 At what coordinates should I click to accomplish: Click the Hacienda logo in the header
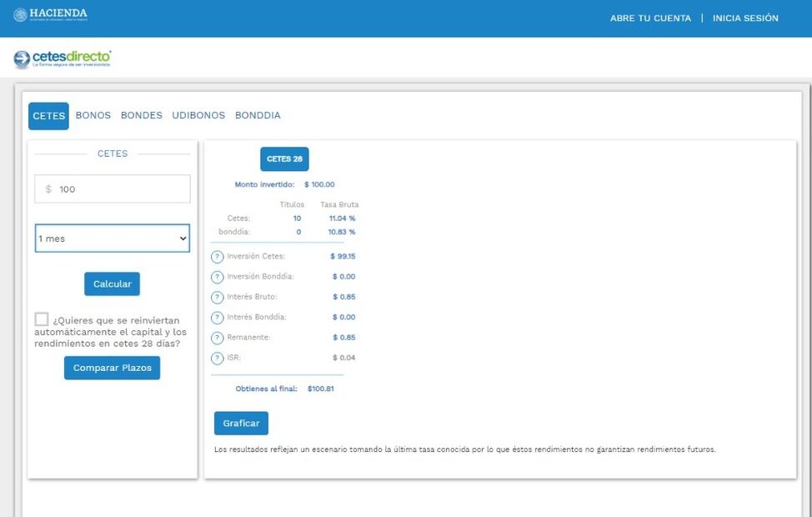tap(51, 14)
